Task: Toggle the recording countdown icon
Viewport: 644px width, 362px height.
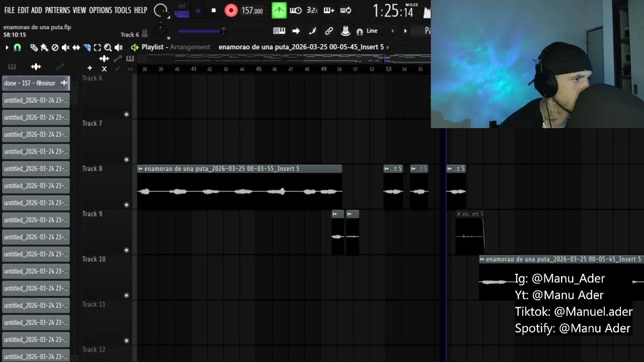Action: pos(312,11)
